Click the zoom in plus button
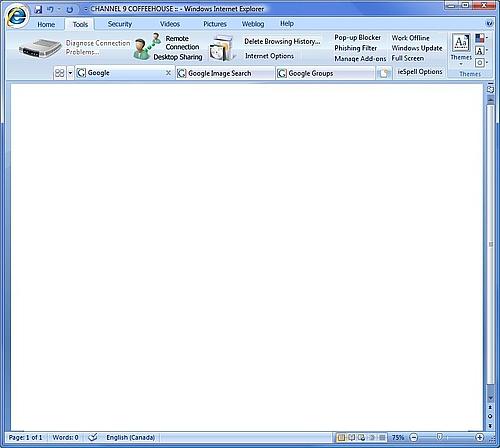Screen dimensions: 500x448 coord(479,437)
